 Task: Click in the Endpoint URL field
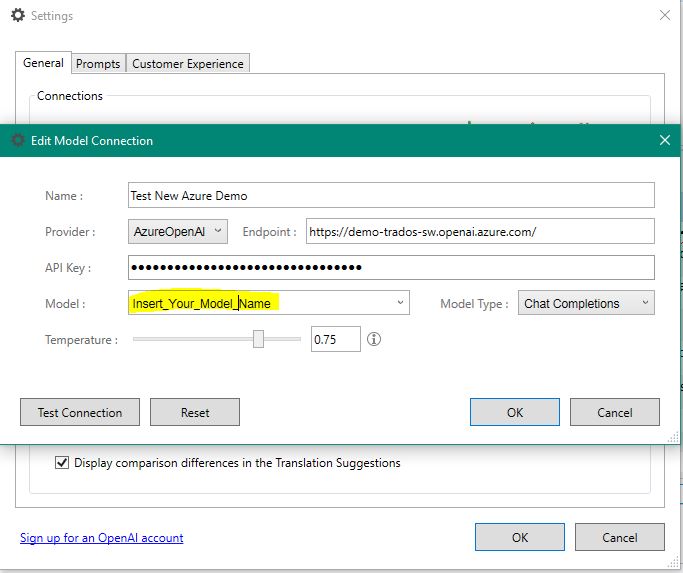[x=480, y=231]
